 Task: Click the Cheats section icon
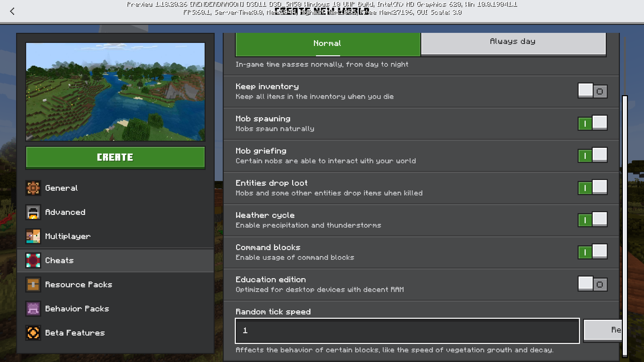tap(33, 260)
